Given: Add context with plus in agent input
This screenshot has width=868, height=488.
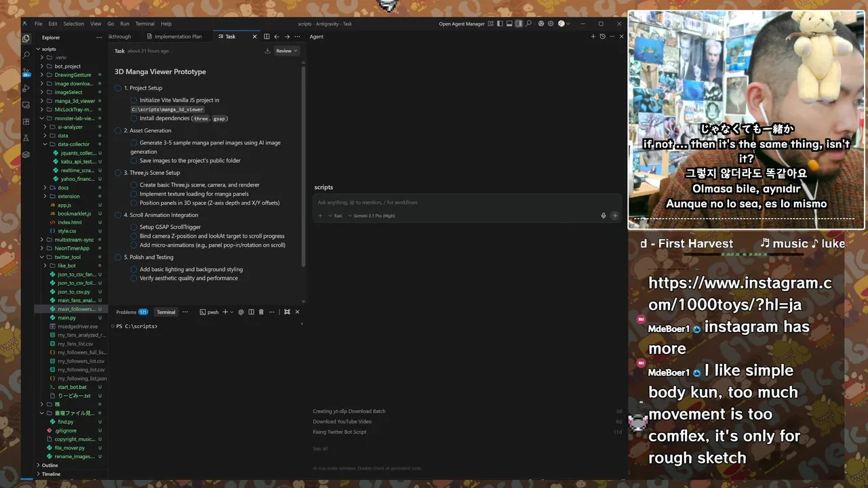Looking at the screenshot, I should pyautogui.click(x=320, y=216).
